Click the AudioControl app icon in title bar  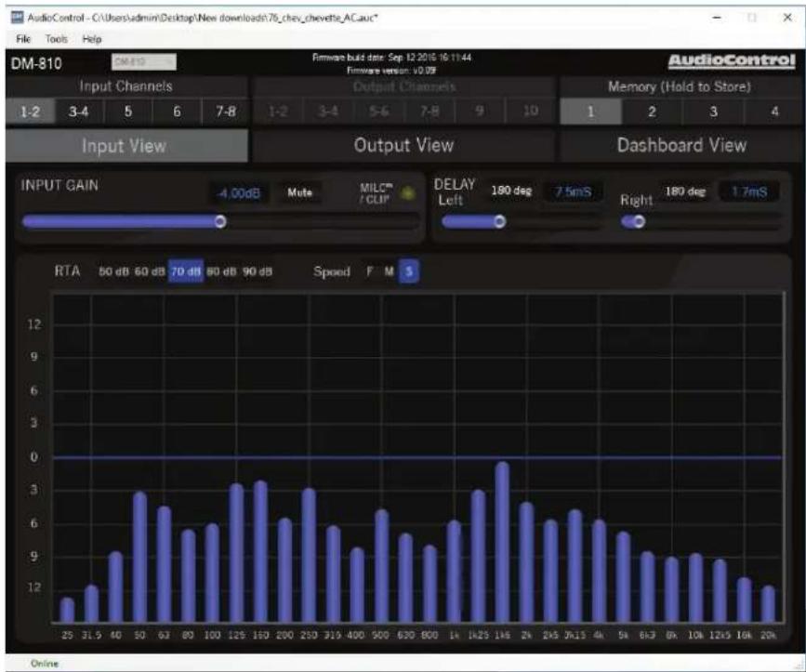pos(17,18)
